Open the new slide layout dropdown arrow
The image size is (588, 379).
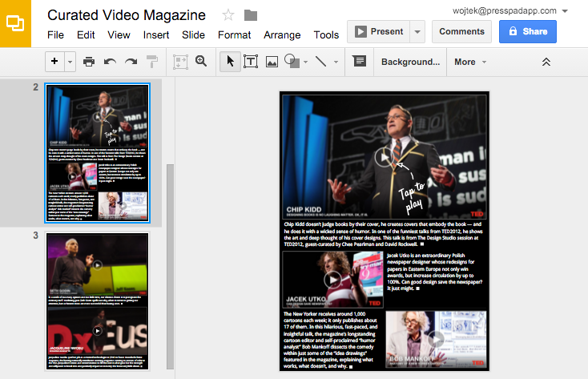[x=70, y=62]
